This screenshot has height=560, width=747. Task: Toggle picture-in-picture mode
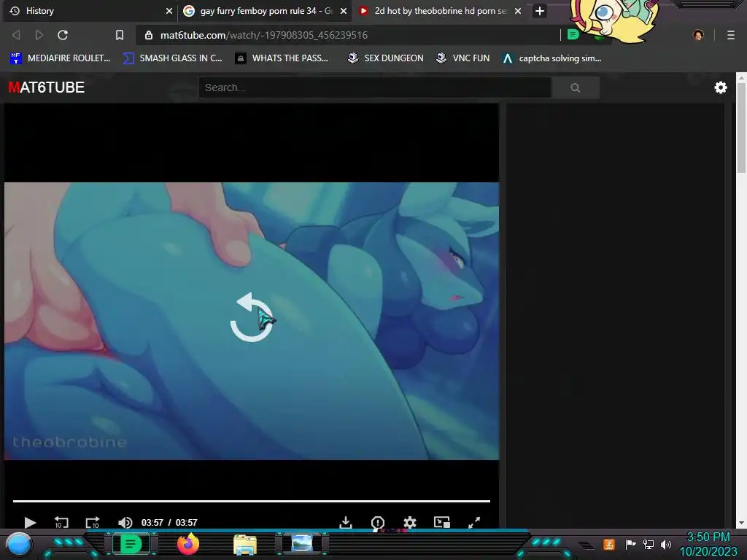point(441,522)
